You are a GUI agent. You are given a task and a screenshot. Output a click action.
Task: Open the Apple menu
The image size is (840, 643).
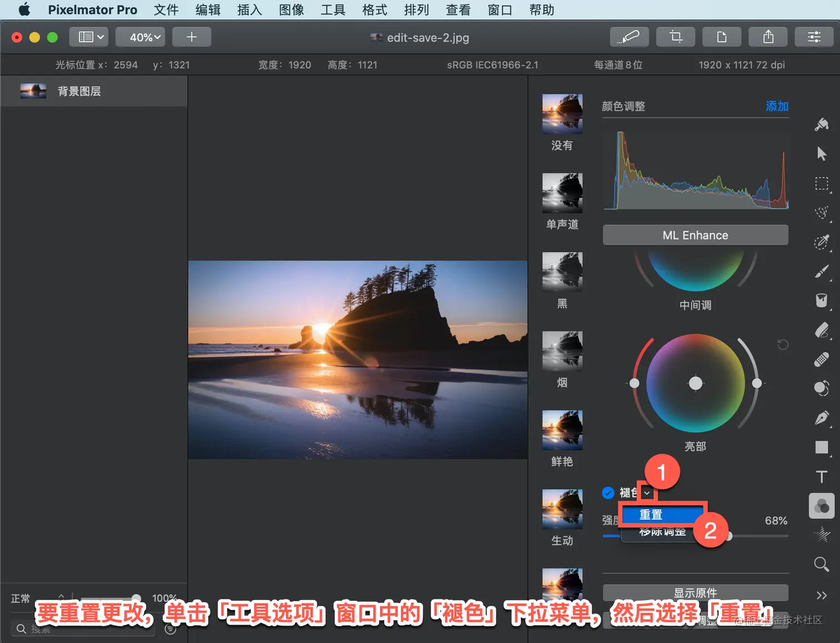click(24, 10)
